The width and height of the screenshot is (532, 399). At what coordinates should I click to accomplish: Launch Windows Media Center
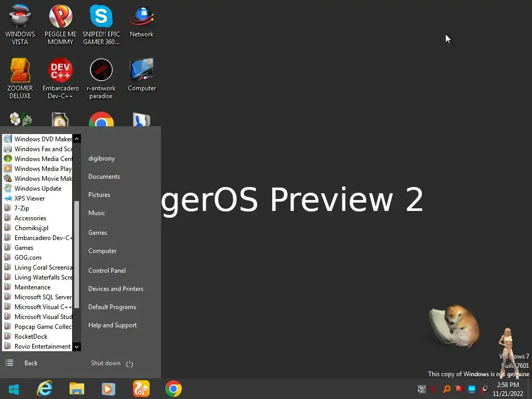pyautogui.click(x=37, y=159)
